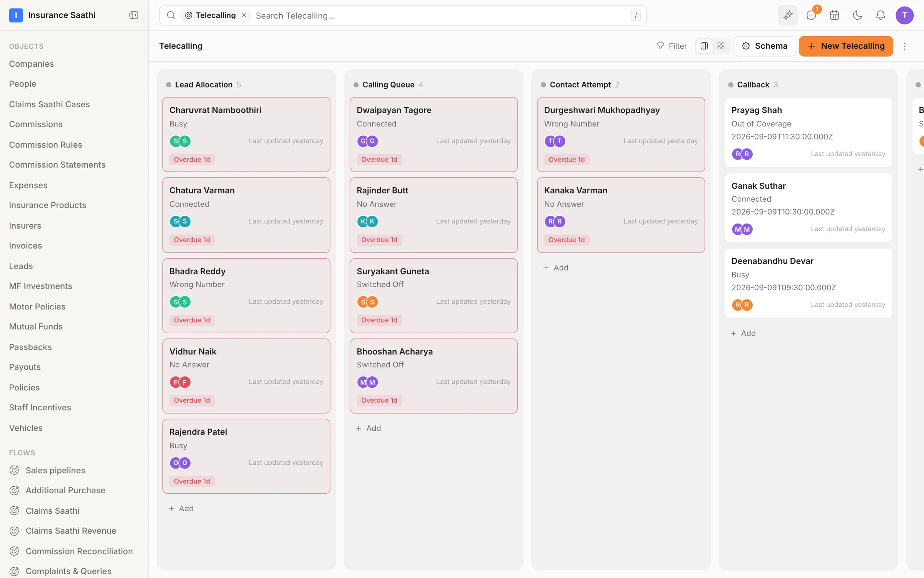924x578 pixels.
Task: Open Prayag Shah callback card
Action: pos(808,132)
